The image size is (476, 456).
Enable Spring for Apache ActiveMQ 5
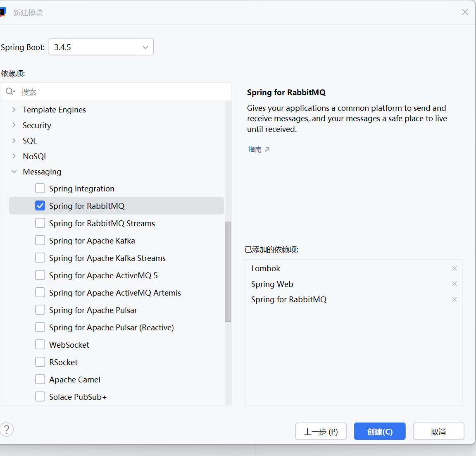[x=40, y=275]
